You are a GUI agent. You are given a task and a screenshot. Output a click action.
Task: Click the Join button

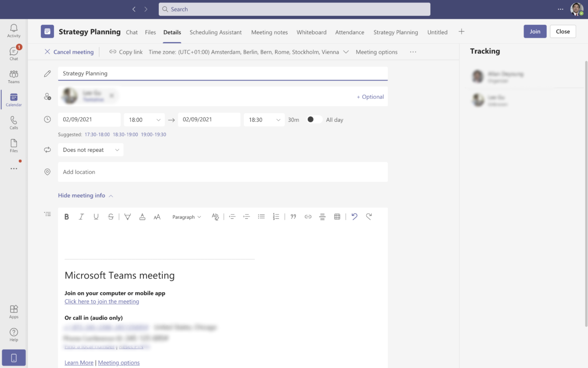point(535,32)
